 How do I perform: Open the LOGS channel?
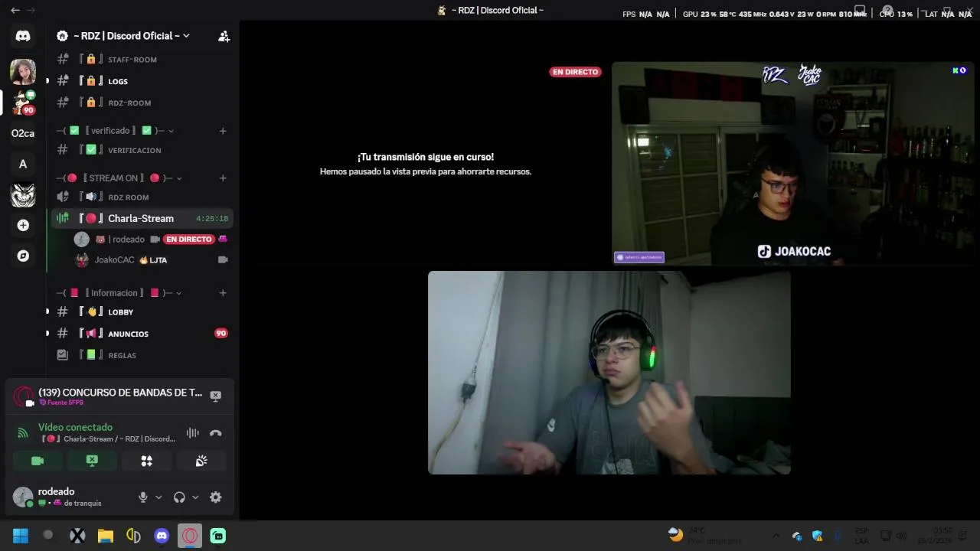142,81
